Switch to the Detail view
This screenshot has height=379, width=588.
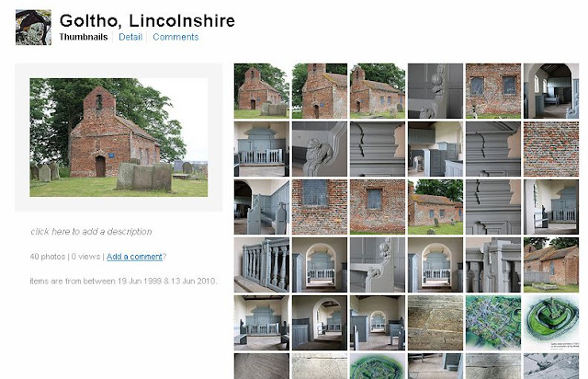coord(130,37)
